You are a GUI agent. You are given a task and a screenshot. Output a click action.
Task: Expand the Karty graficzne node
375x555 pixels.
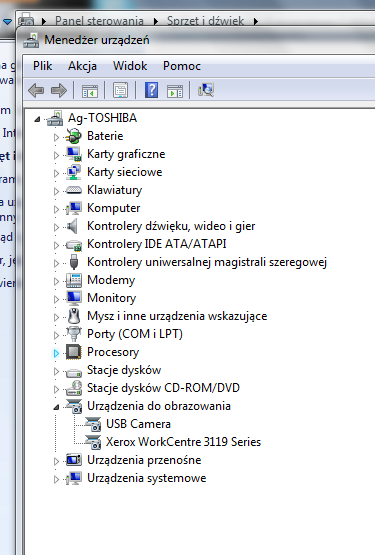point(56,155)
